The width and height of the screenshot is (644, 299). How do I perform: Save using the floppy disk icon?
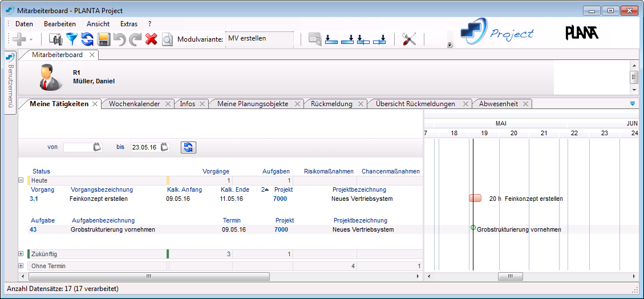click(103, 39)
